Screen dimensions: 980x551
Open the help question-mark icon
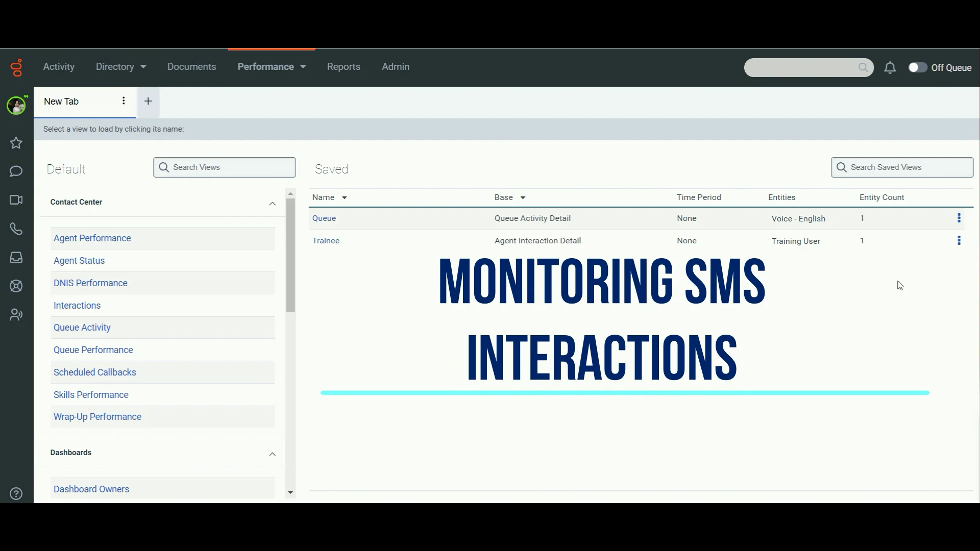coord(16,494)
